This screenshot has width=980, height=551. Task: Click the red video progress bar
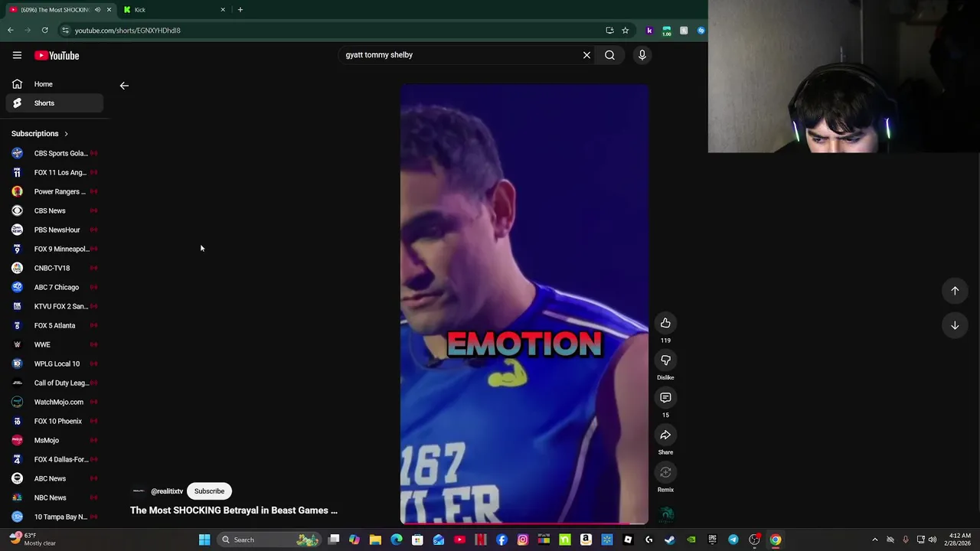524,524
